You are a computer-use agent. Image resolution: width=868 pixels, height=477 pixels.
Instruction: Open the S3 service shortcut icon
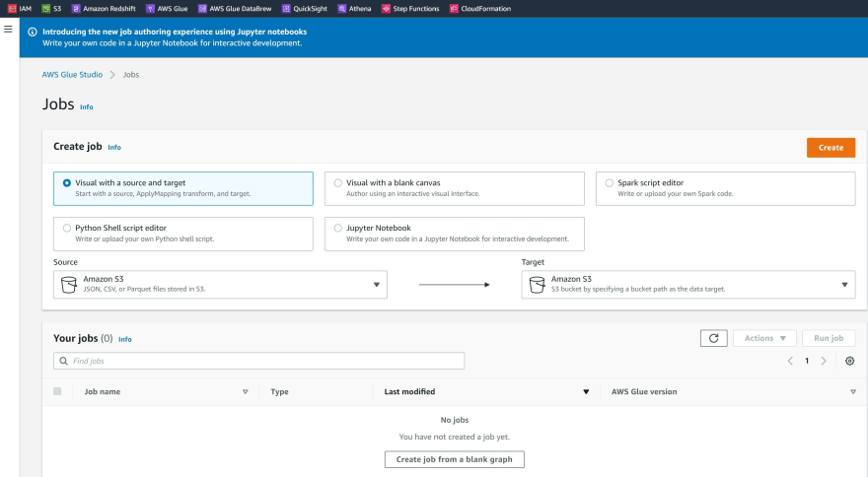point(46,9)
